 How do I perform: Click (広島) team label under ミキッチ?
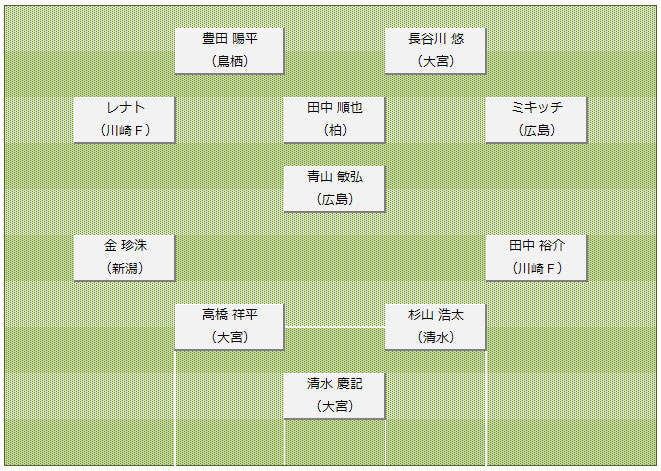coord(536,130)
